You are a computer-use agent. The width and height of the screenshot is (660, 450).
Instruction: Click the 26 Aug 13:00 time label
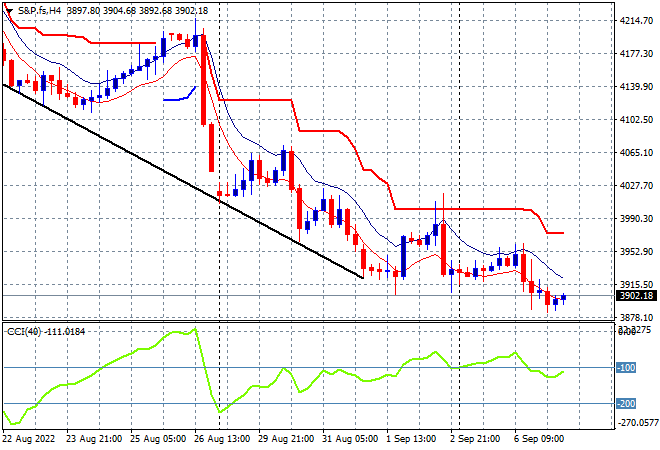222,439
